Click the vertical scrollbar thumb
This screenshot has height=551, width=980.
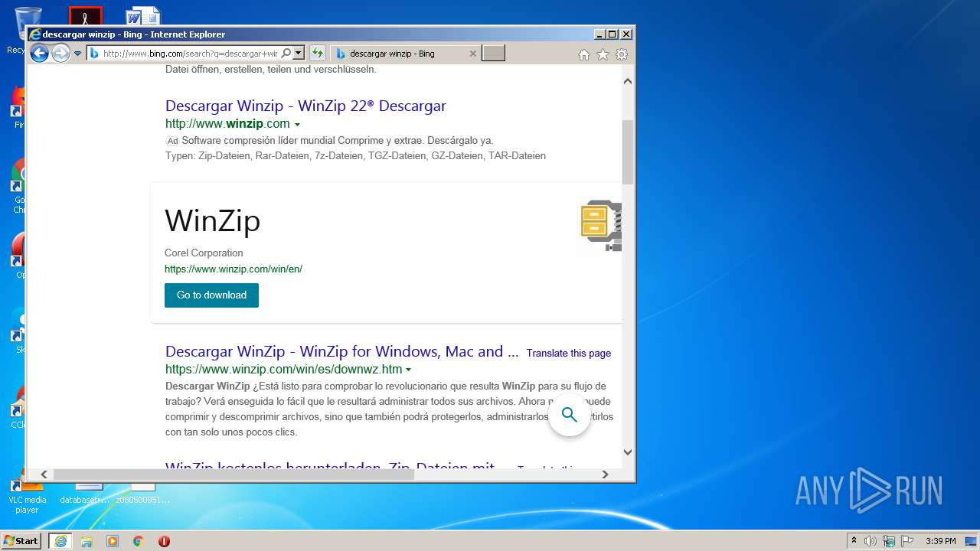click(x=628, y=152)
